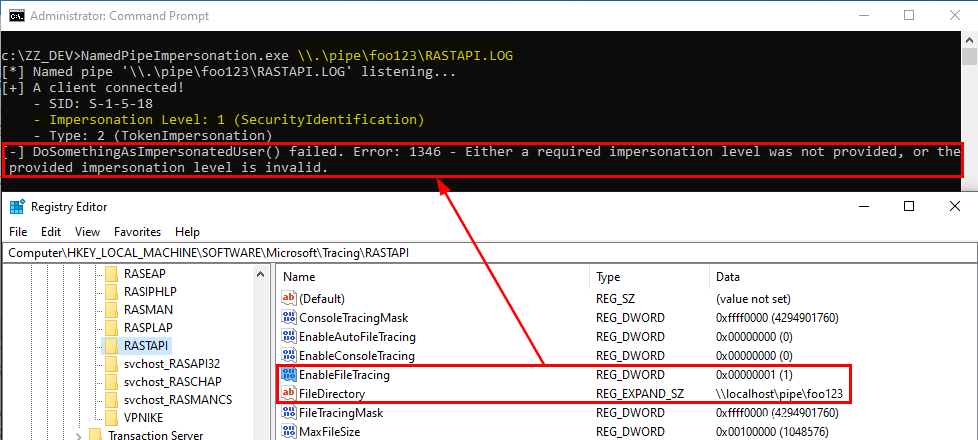Viewport: 978px width, 440px height.
Task: Open the View menu
Action: [x=88, y=231]
